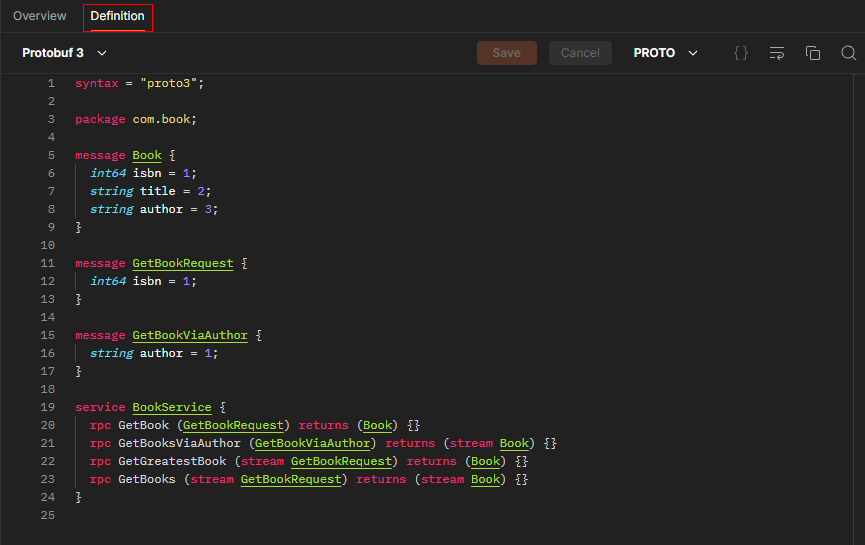Click com.book package name on line 3
Viewport: 865px width, 545px height.
pyautogui.click(x=161, y=119)
